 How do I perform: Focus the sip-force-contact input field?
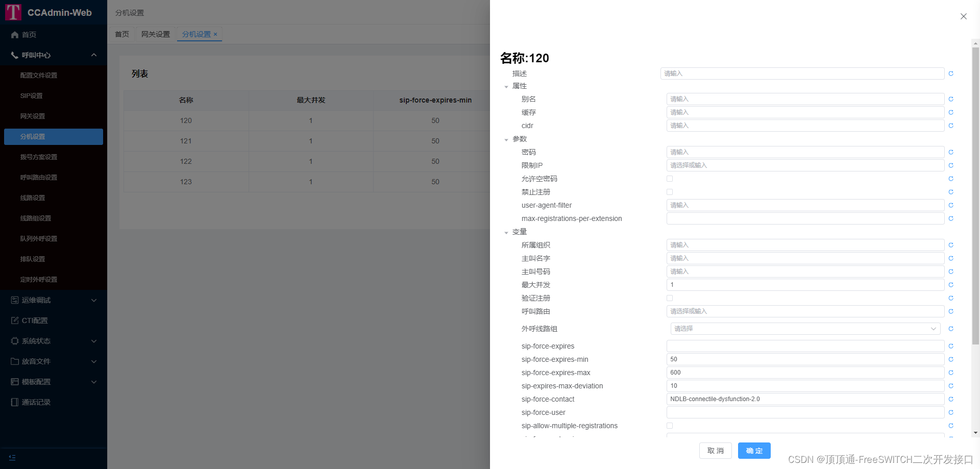pos(805,399)
